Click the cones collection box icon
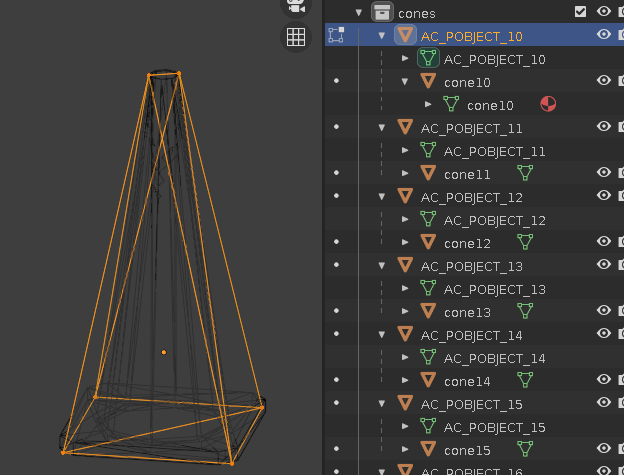 tap(382, 12)
